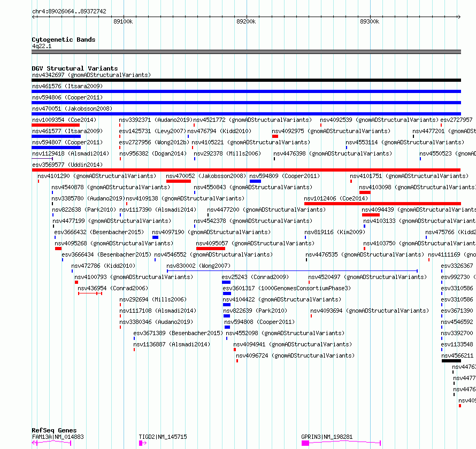Click the nsv3380346 (Audano2019) label

[156, 322]
